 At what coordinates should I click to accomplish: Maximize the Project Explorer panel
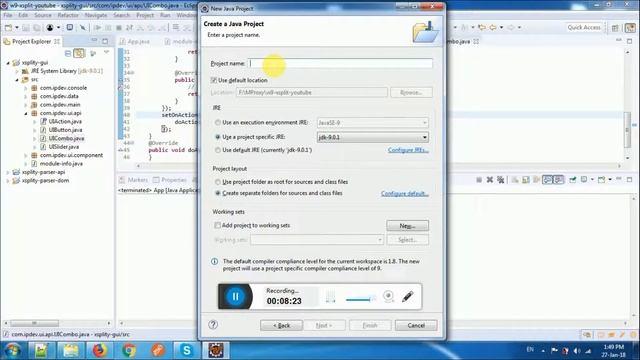pos(105,41)
